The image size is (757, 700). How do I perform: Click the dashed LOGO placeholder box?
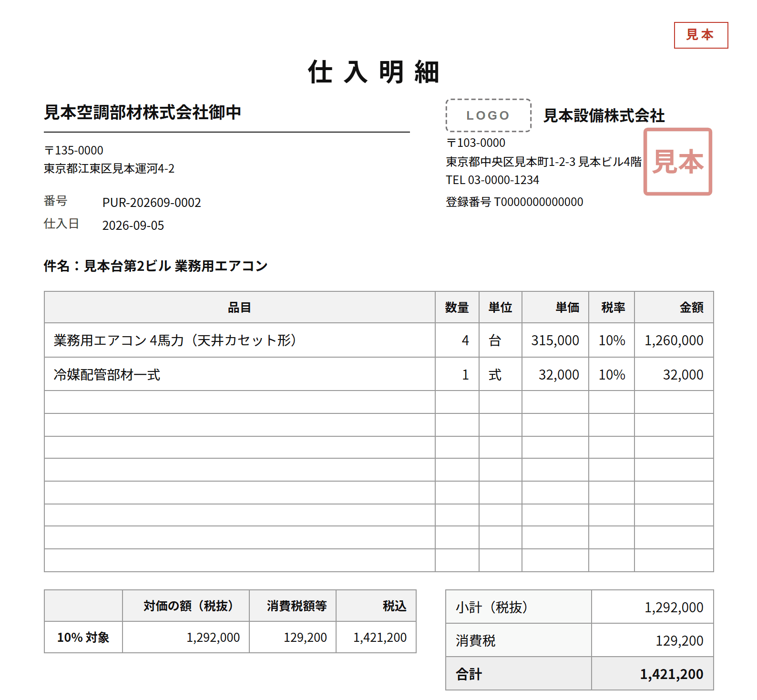point(488,115)
